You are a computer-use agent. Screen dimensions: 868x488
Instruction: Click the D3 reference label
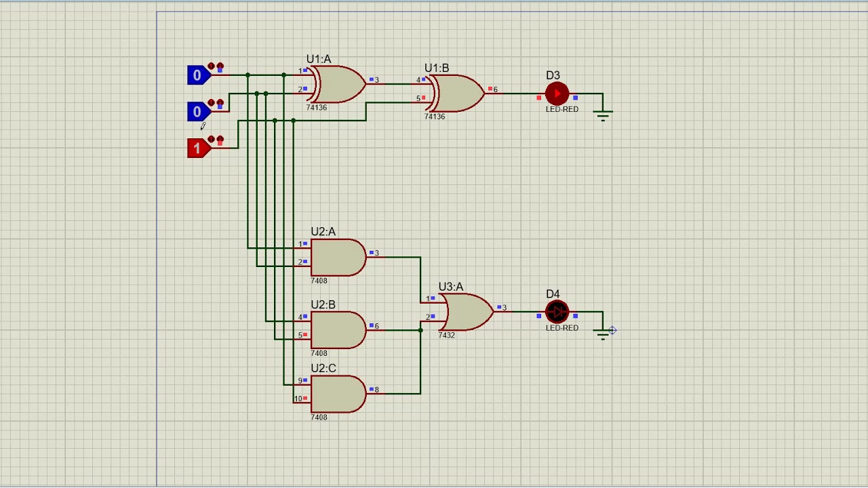[553, 75]
